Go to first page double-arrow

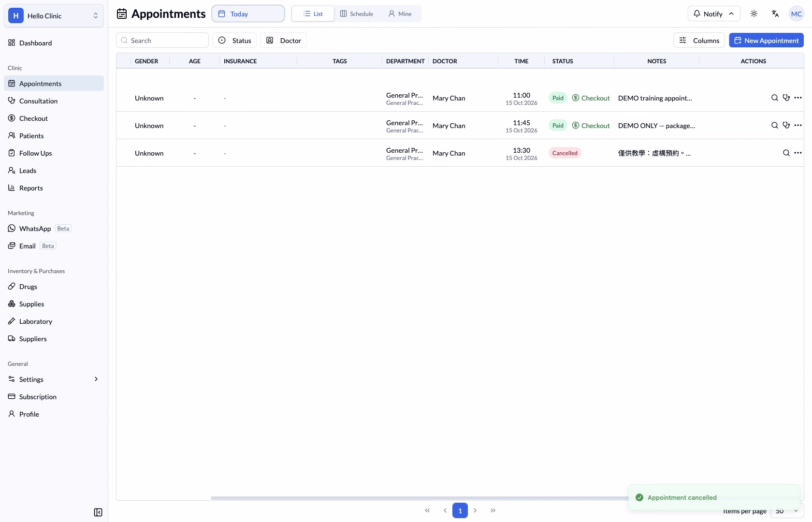[x=427, y=510]
